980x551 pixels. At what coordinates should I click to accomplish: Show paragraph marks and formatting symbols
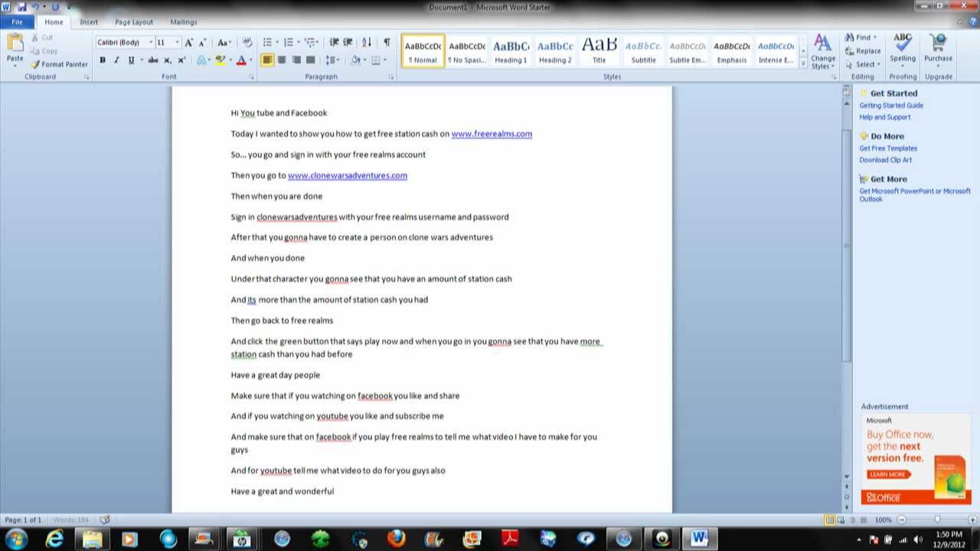(387, 43)
